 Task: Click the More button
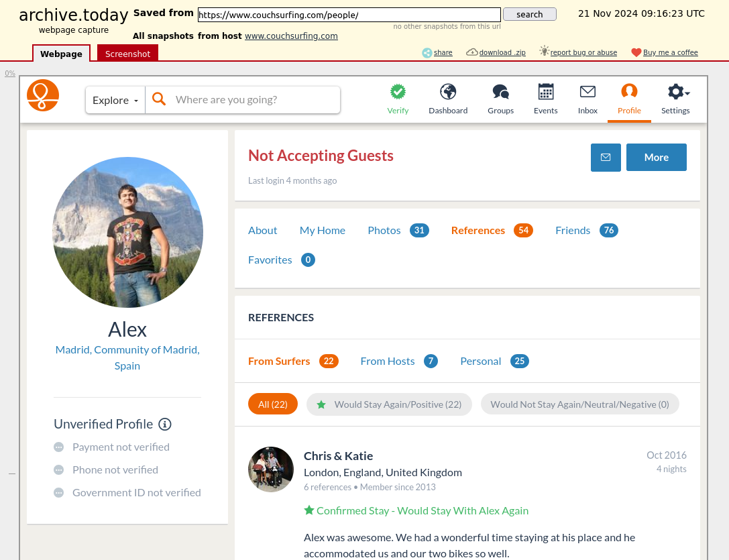coord(657,157)
